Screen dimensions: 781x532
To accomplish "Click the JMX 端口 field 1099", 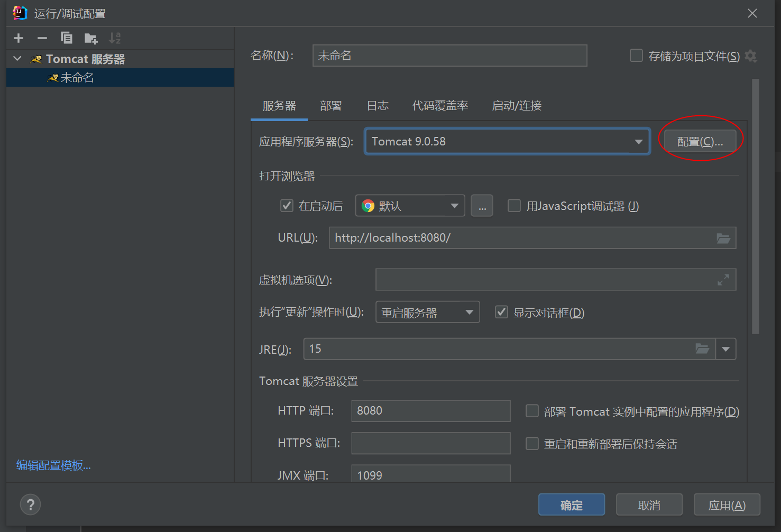I will pyautogui.click(x=431, y=474).
